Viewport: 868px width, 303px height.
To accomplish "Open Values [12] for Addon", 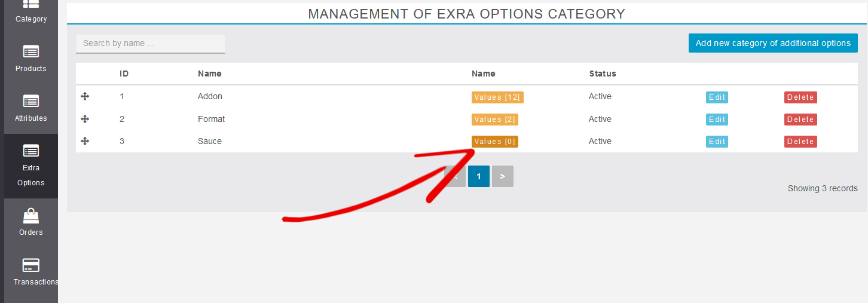I will tap(497, 97).
